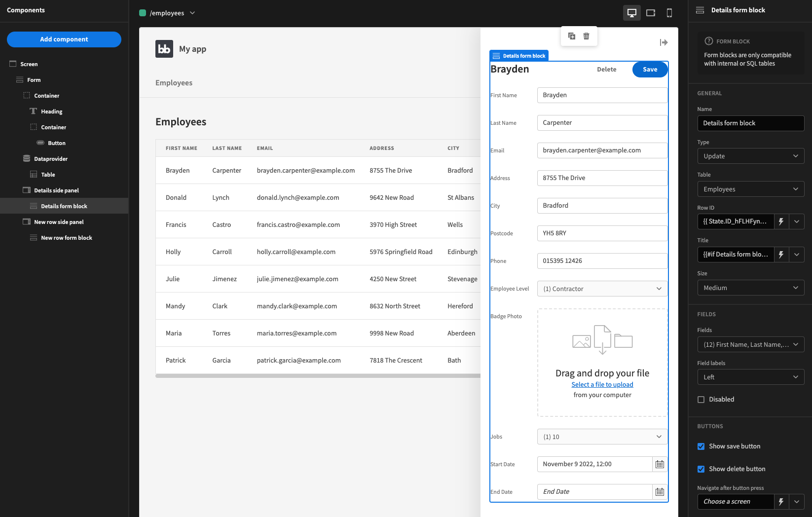Click the duplicate component icon
The width and height of the screenshot is (812, 517).
tap(572, 36)
